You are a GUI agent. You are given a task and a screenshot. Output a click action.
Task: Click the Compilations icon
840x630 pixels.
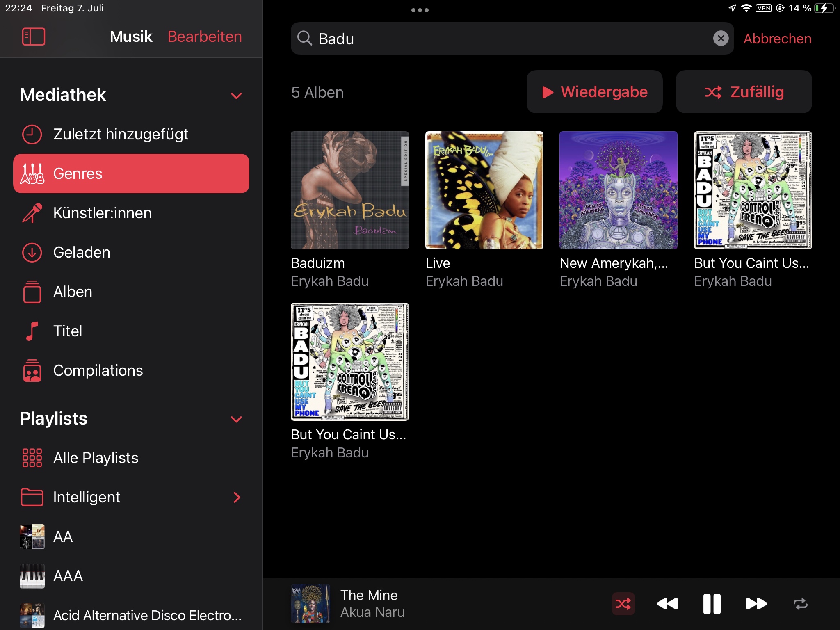pos(32,370)
